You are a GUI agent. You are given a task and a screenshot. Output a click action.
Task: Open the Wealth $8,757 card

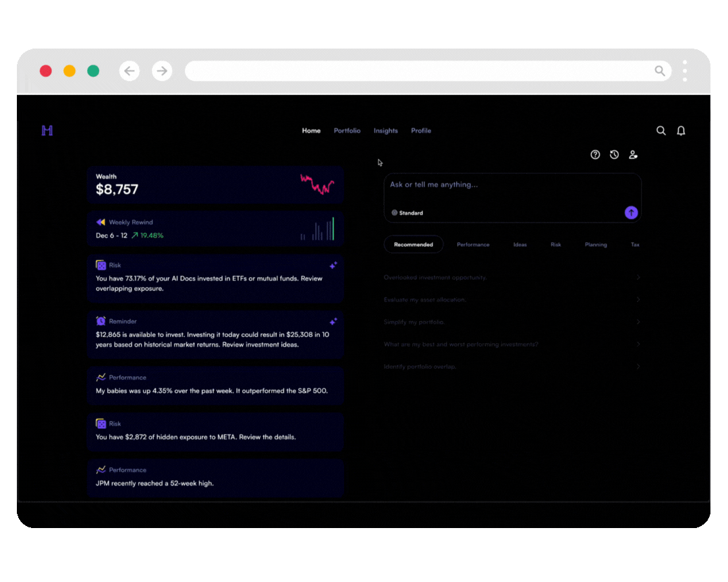(x=215, y=184)
